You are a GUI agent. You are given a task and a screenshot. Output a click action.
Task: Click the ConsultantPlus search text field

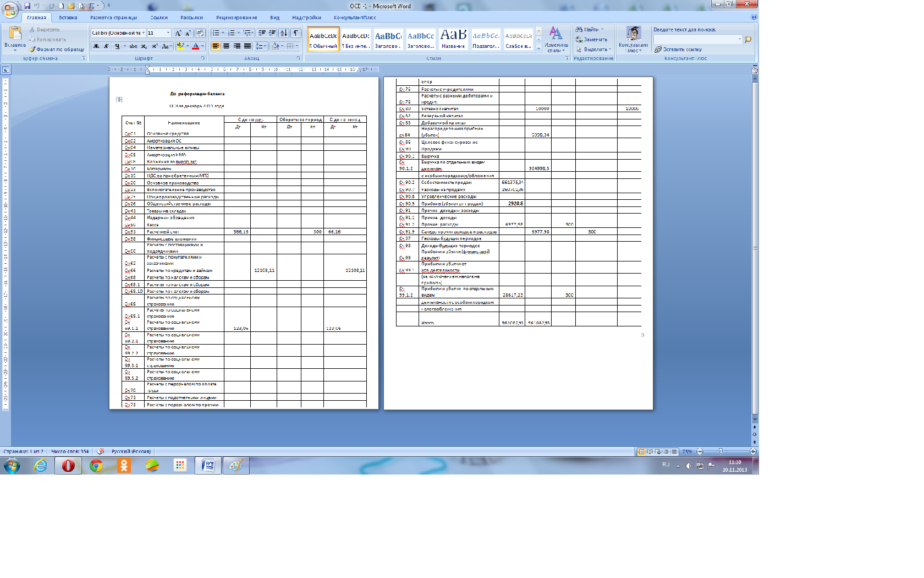[x=697, y=40]
